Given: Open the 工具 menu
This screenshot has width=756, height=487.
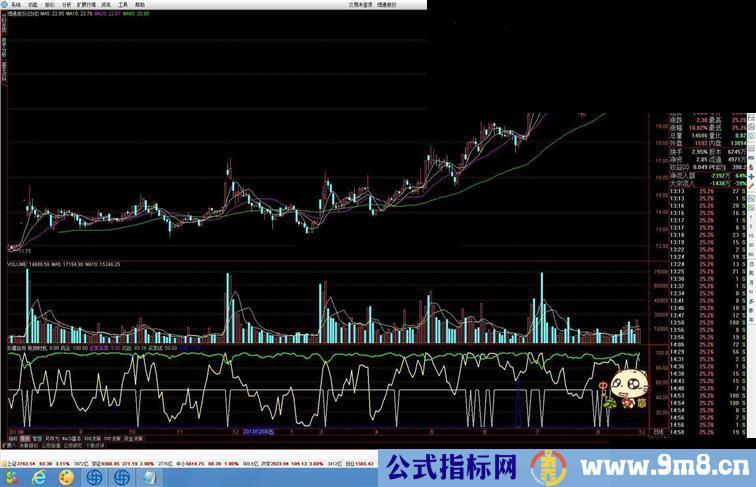Looking at the screenshot, I should pos(122,4).
